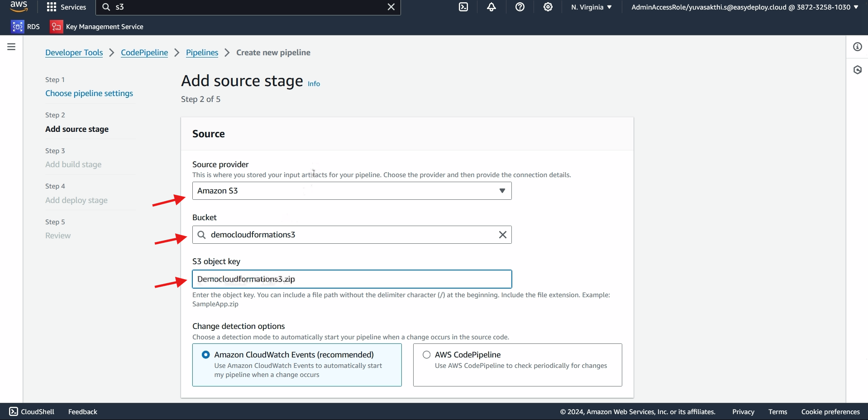868x420 pixels.
Task: Click the search magnifier icon in top bar
Action: pyautogui.click(x=106, y=7)
